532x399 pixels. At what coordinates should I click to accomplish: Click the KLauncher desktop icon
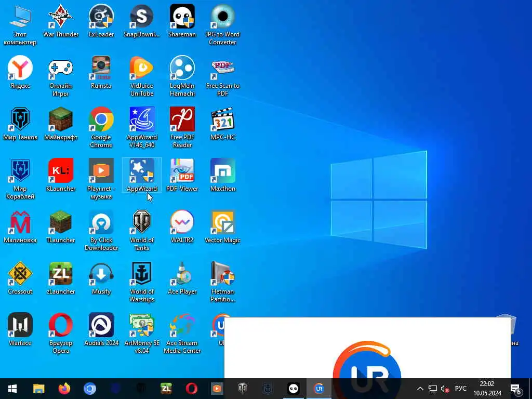click(x=61, y=175)
